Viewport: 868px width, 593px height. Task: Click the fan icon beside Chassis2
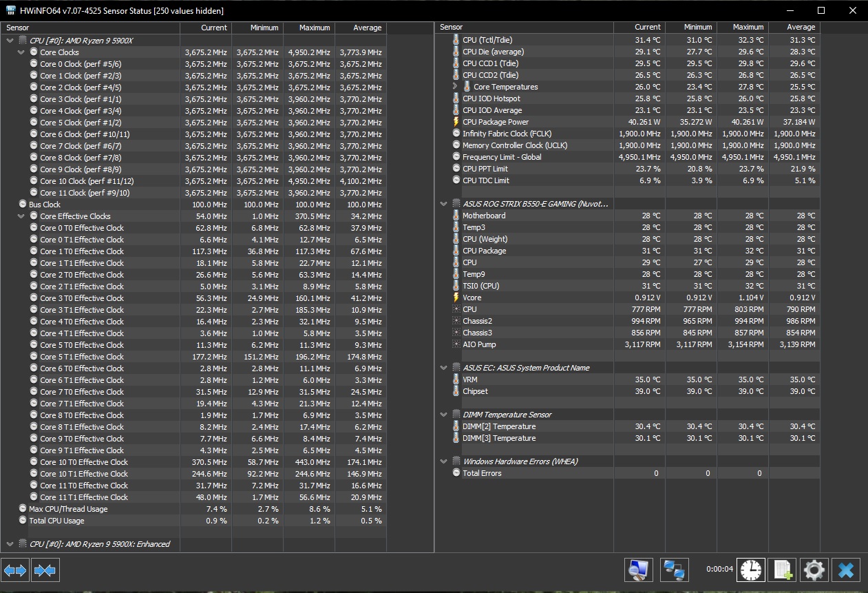456,321
